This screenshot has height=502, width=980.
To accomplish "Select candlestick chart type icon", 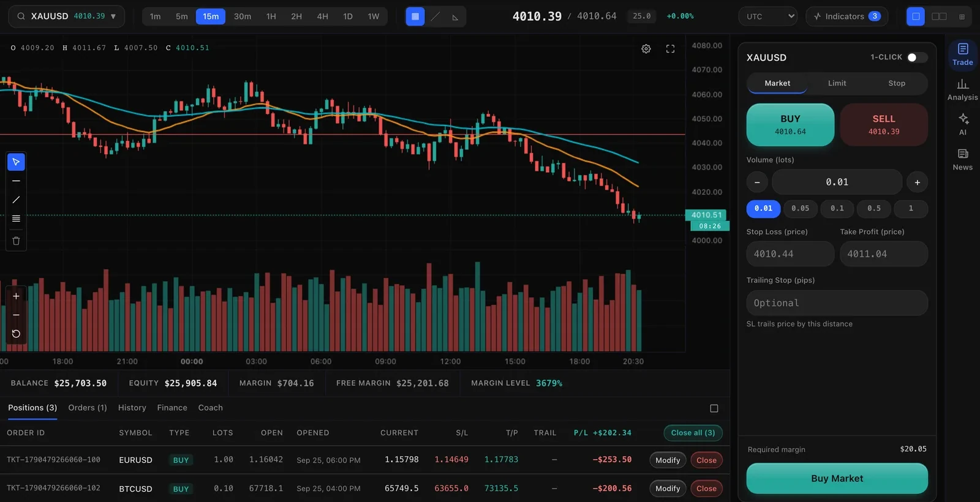I will tap(415, 17).
